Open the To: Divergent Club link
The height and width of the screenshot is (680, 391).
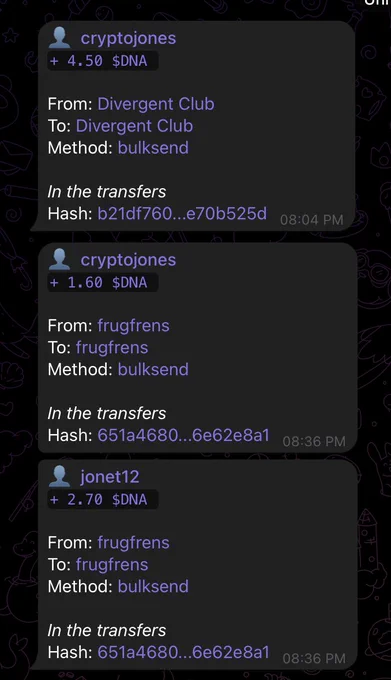(134, 126)
